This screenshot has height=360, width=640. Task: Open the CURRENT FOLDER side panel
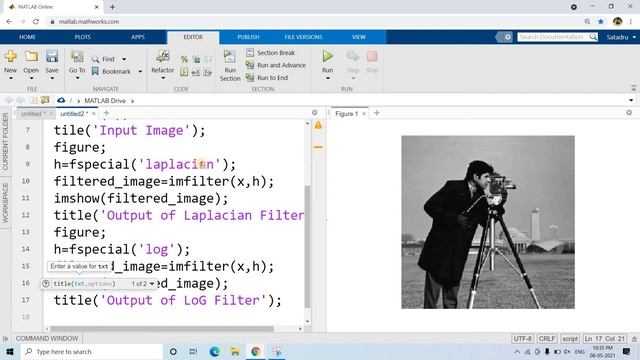pyautogui.click(x=5, y=141)
